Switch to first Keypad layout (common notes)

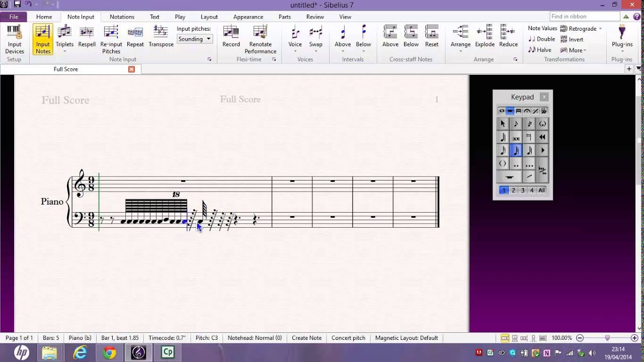point(502,111)
